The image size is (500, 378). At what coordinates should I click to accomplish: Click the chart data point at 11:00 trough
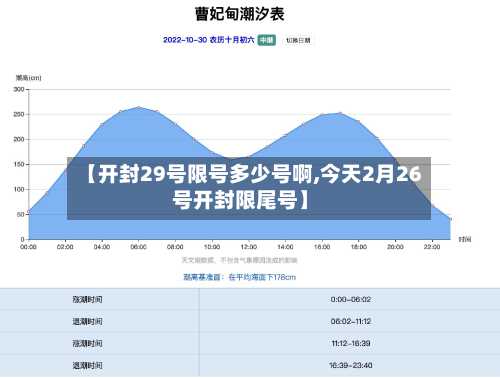coord(230,160)
